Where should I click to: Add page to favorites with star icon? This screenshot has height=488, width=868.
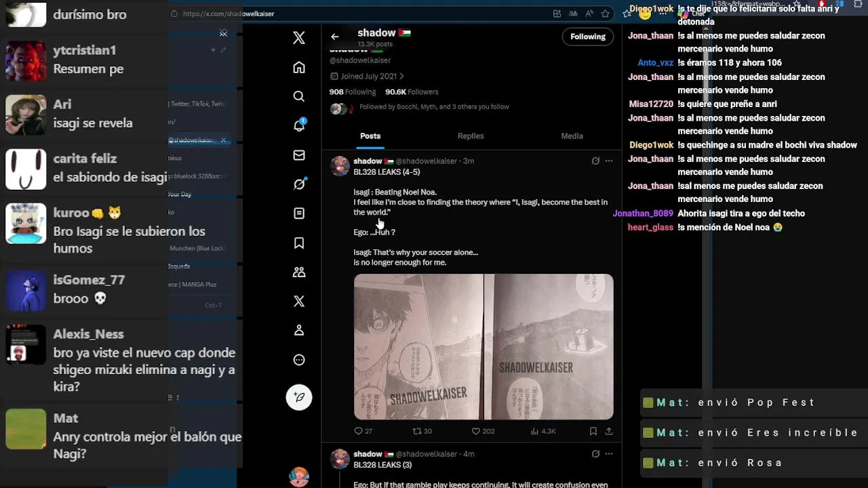(x=606, y=14)
